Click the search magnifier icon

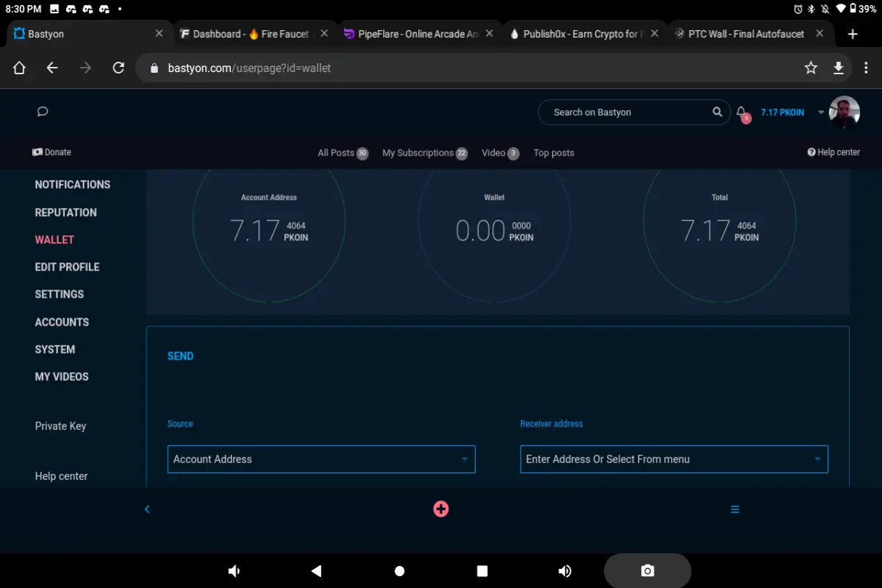tap(717, 112)
